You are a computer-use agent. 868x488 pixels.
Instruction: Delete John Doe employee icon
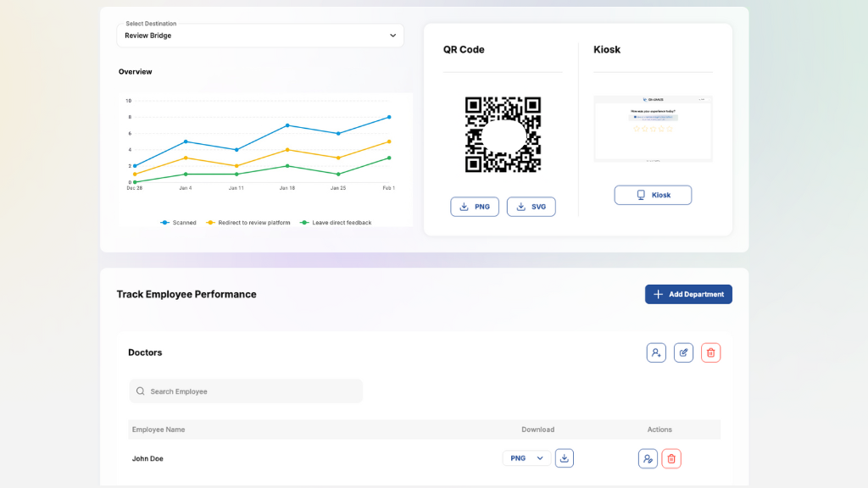(671, 458)
